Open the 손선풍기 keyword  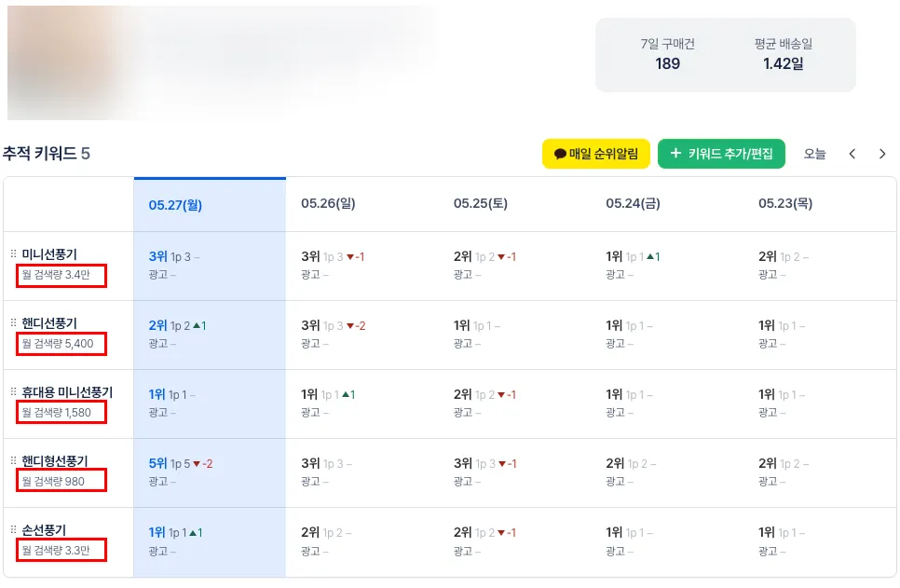44,530
